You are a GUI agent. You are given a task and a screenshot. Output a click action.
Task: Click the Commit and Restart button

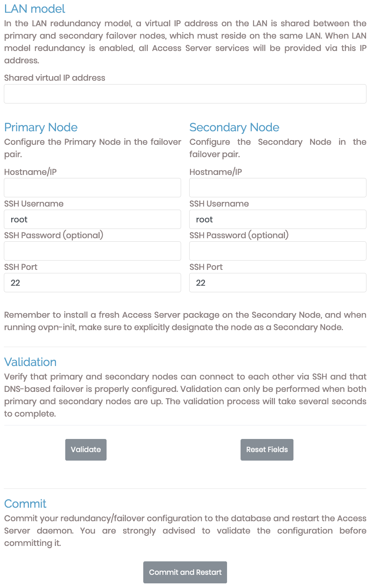pyautogui.click(x=185, y=572)
